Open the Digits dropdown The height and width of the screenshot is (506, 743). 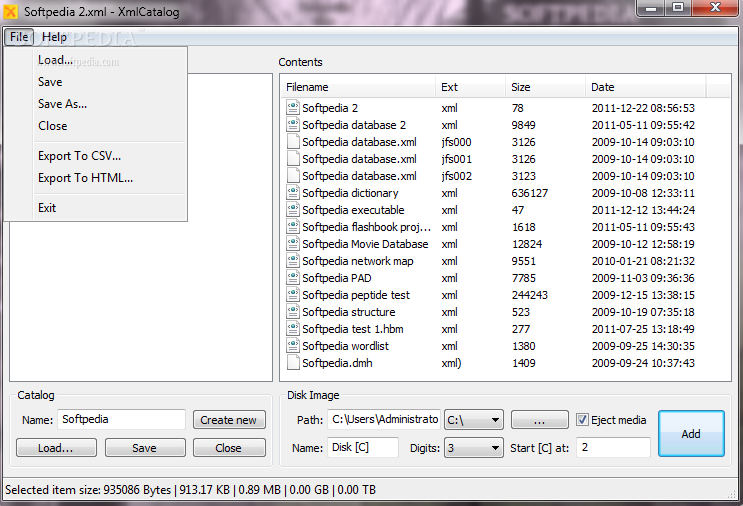tap(473, 448)
